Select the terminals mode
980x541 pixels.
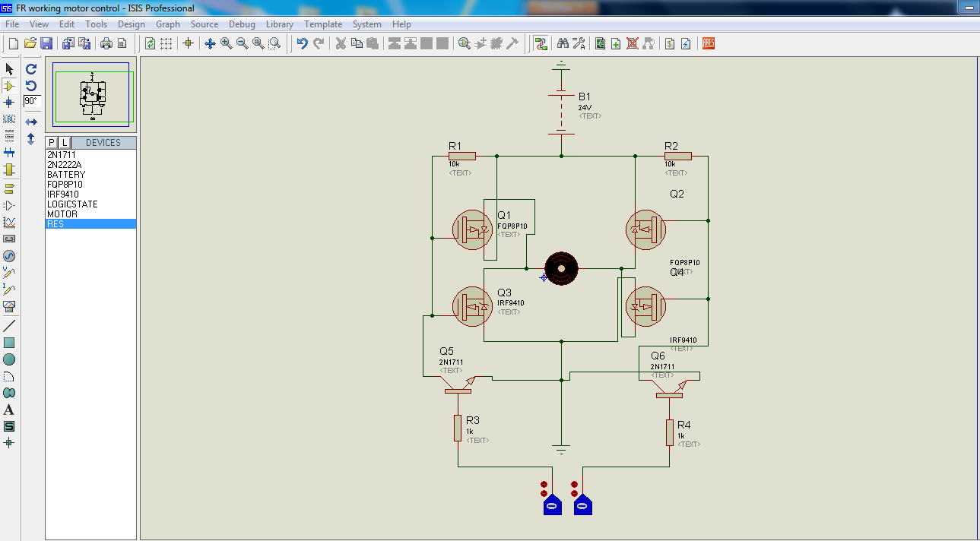point(9,188)
